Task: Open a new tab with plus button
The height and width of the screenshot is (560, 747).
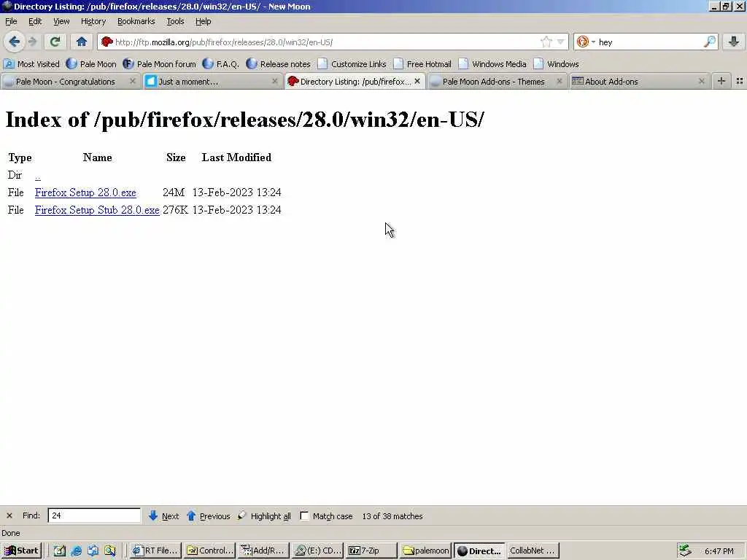Action: pos(721,82)
